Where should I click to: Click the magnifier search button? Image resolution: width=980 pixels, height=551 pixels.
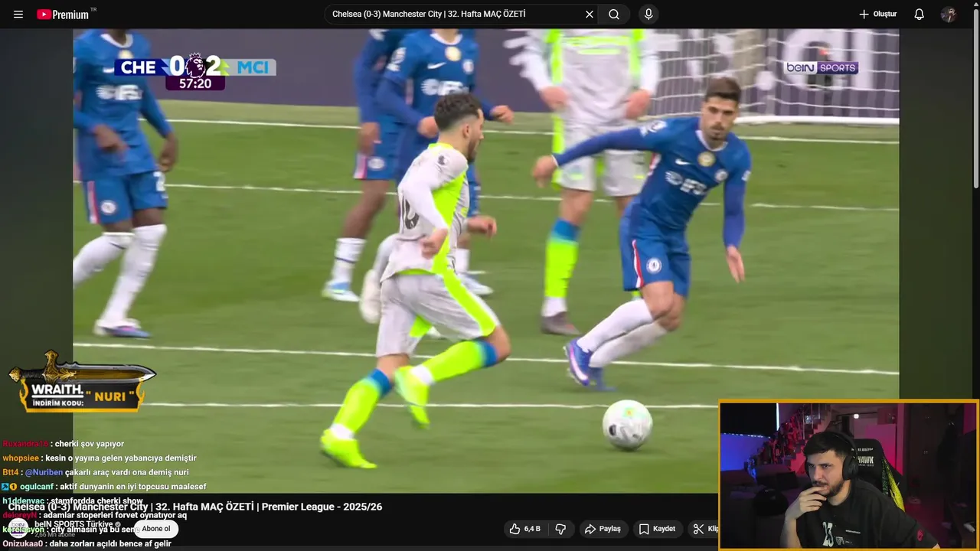(614, 15)
